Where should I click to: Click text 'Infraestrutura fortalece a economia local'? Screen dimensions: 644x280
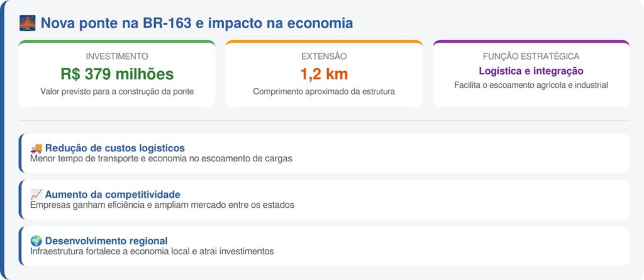point(152,251)
